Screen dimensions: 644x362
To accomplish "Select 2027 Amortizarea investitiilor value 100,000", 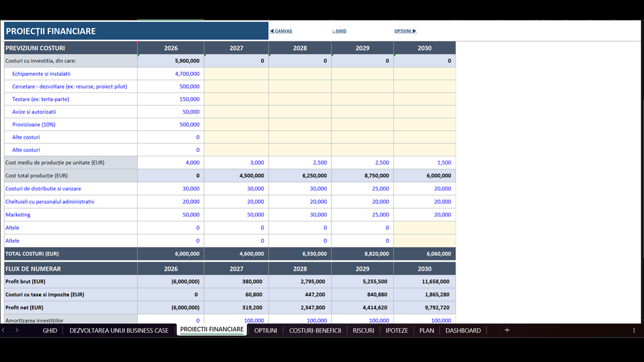I will click(236, 320).
